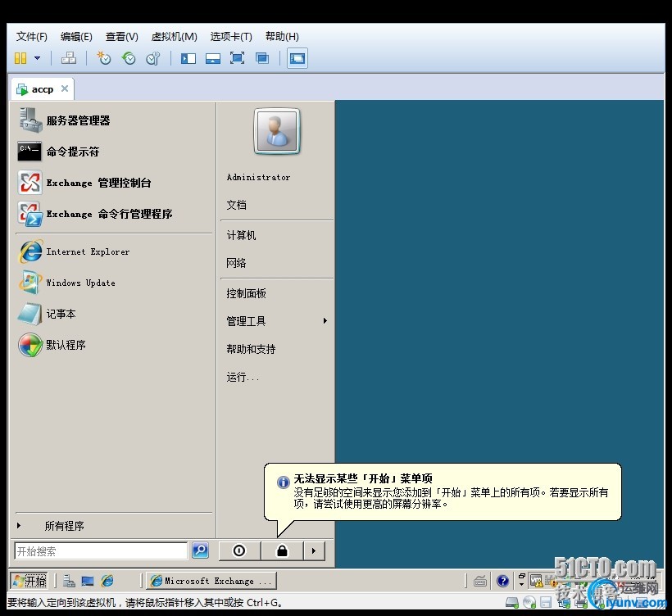Click the 开始搜索 input field
672x616 pixels.
coord(101,551)
